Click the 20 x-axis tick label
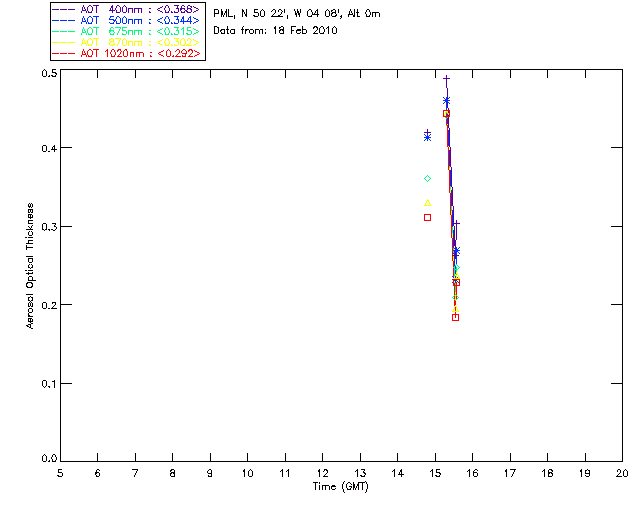The width and height of the screenshot is (640, 512). (622, 473)
